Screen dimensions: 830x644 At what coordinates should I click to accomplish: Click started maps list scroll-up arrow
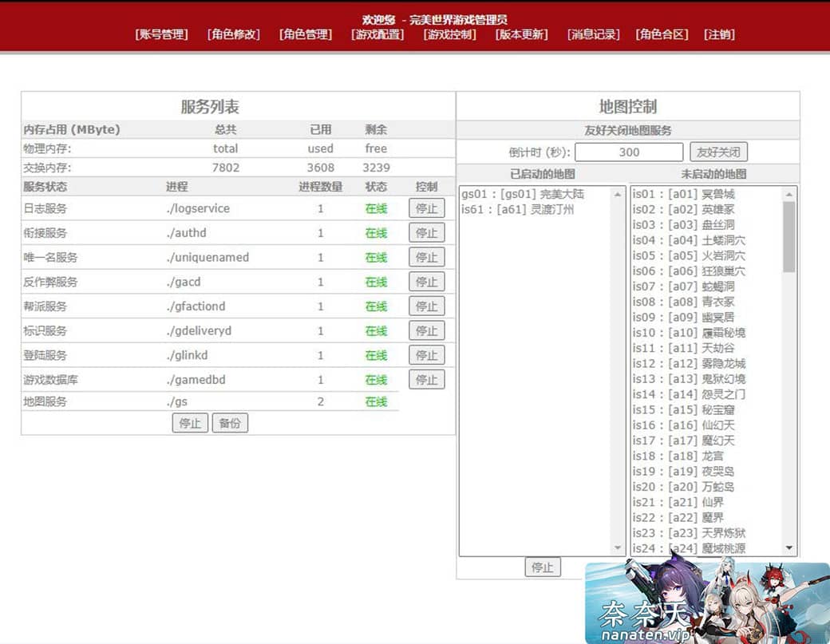(617, 194)
